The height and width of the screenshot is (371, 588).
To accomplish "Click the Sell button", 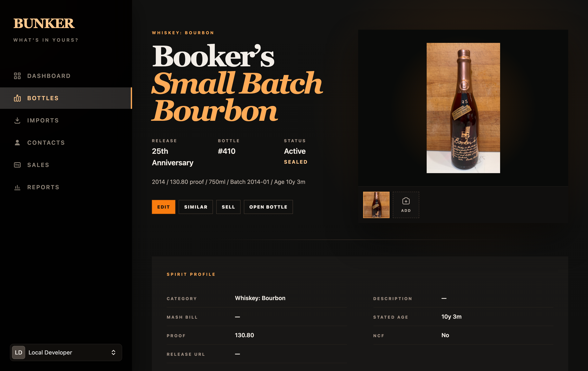I will point(228,207).
